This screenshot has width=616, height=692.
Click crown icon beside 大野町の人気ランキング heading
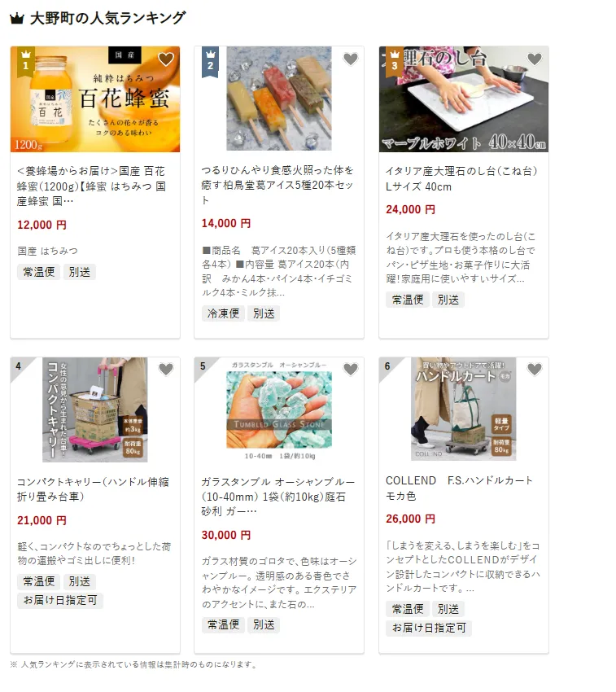point(17,19)
